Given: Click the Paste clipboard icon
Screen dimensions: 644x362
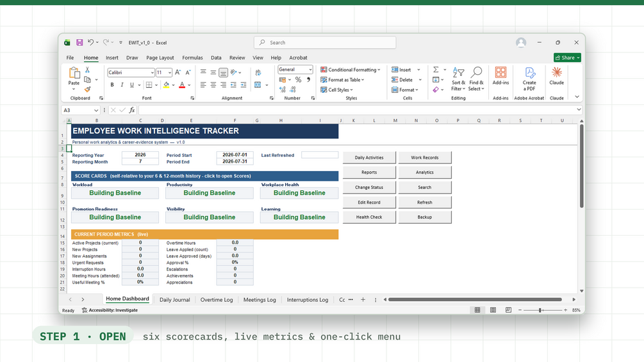Looking at the screenshot, I should point(74,73).
